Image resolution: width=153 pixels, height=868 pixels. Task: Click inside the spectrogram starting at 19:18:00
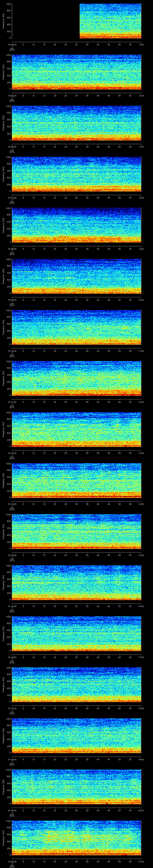pos(77,736)
